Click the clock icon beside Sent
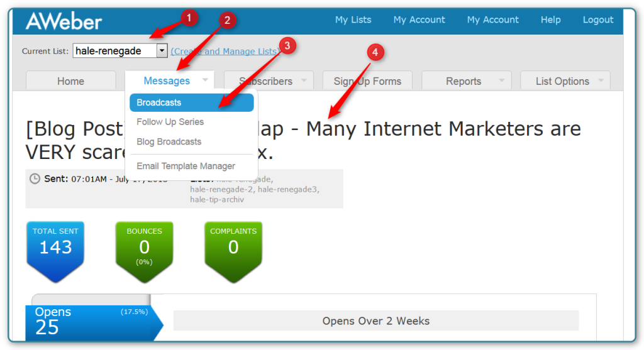 click(35, 178)
